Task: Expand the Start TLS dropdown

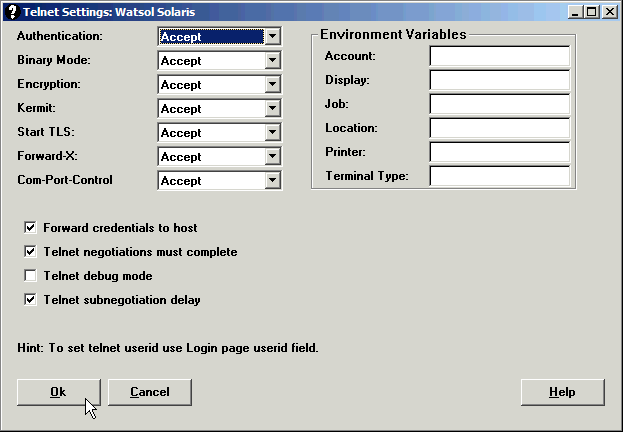Action: [x=273, y=132]
